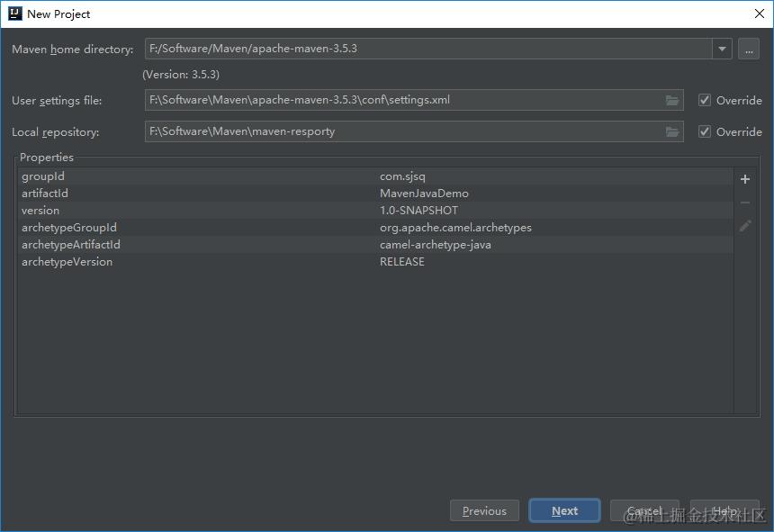
Task: Click the value MavenJavaDemo
Action: tap(424, 194)
